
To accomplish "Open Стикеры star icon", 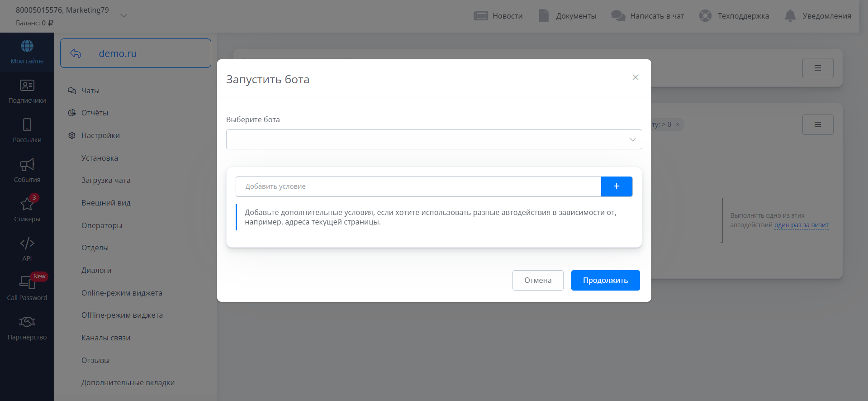I will coord(27,204).
